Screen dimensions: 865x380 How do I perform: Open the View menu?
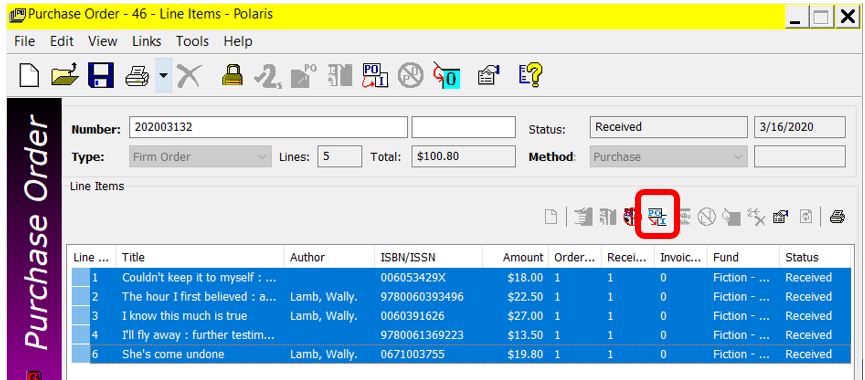tap(103, 41)
